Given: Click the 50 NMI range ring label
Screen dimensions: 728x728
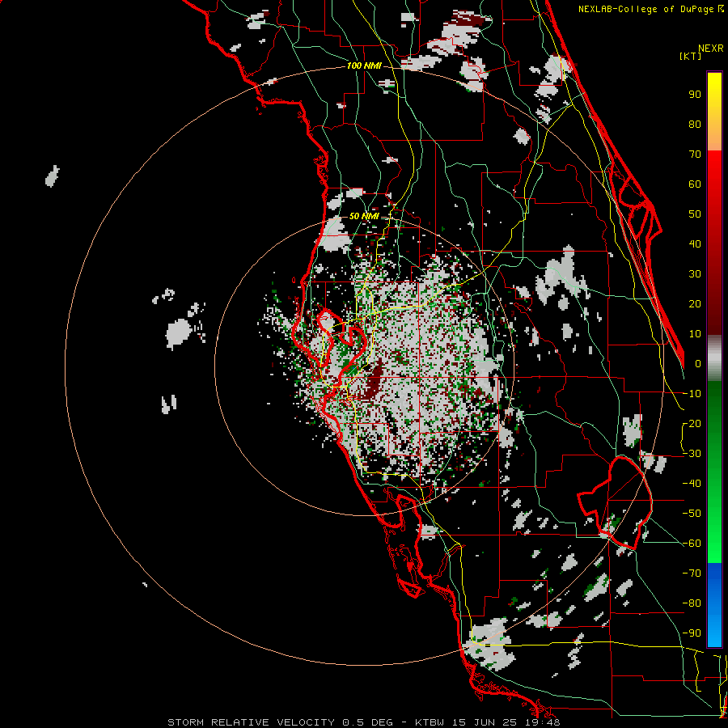Looking at the screenshot, I should tap(364, 216).
